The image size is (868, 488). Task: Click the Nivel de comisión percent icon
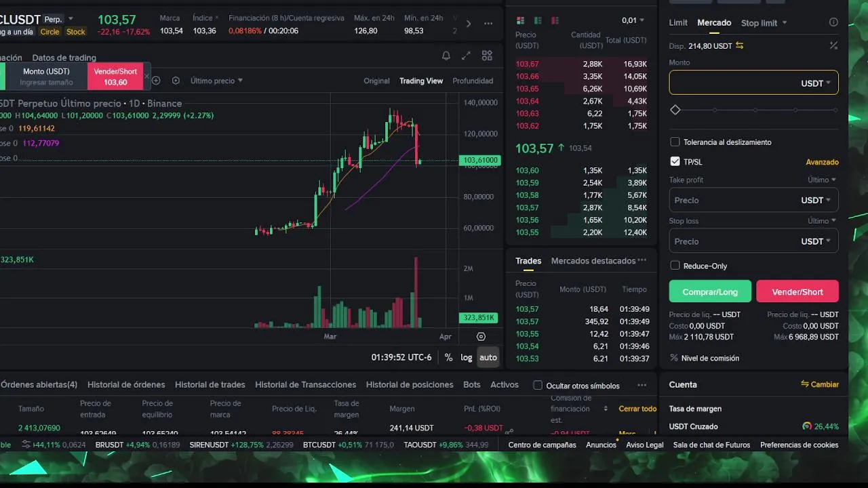pos(674,358)
